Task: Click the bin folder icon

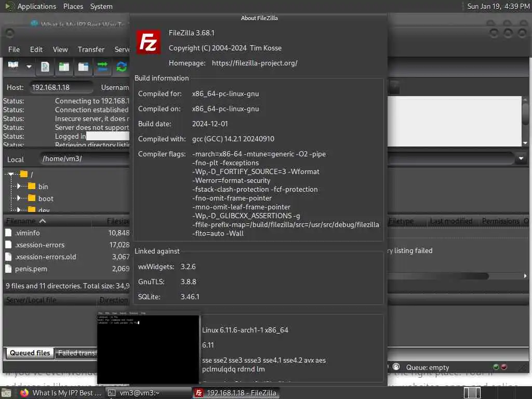Action: 32,187
